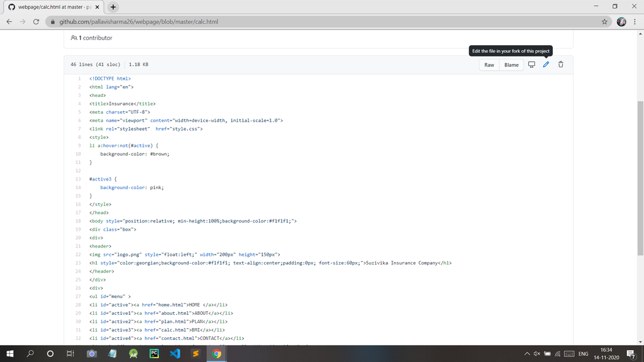Click the muted volume tray icon
Image resolution: width=644 pixels, height=362 pixels.
[x=537, y=353]
